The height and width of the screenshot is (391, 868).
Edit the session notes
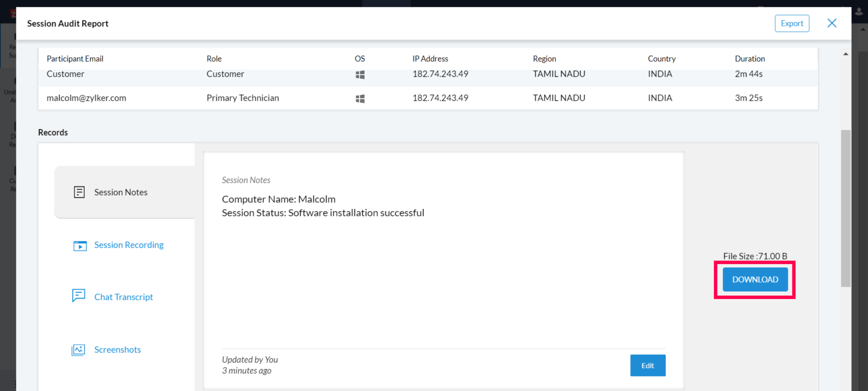(x=647, y=365)
